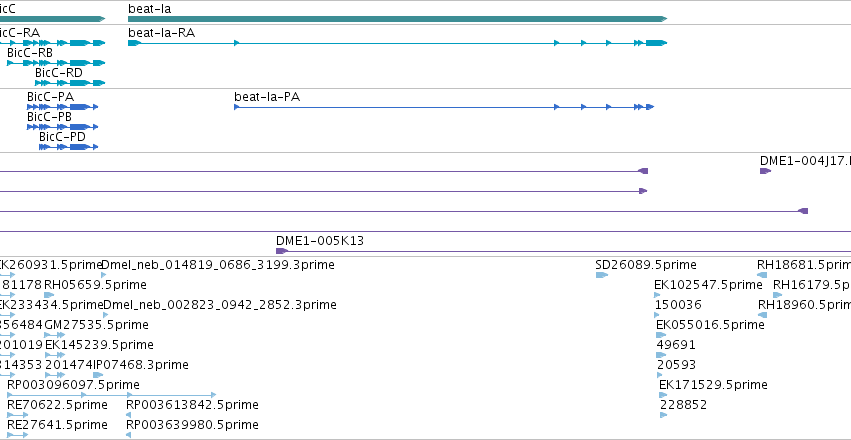Select the 49691 feature label

coord(676,345)
